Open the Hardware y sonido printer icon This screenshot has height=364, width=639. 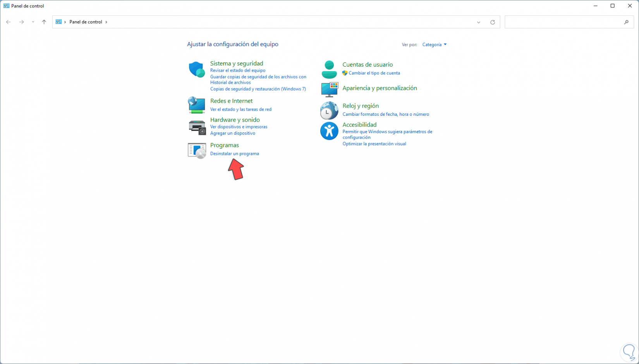[x=197, y=127]
